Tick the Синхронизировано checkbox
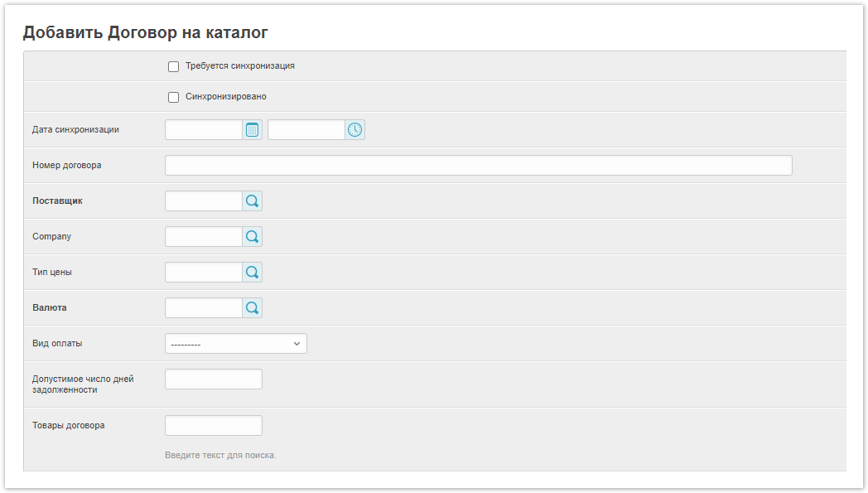 click(x=174, y=97)
